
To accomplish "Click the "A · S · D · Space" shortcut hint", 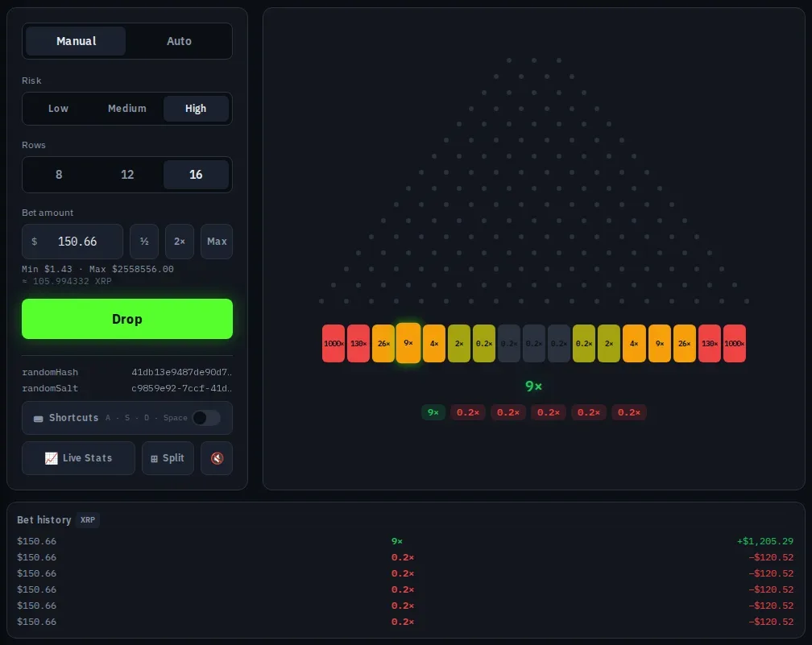I will [x=146, y=418].
